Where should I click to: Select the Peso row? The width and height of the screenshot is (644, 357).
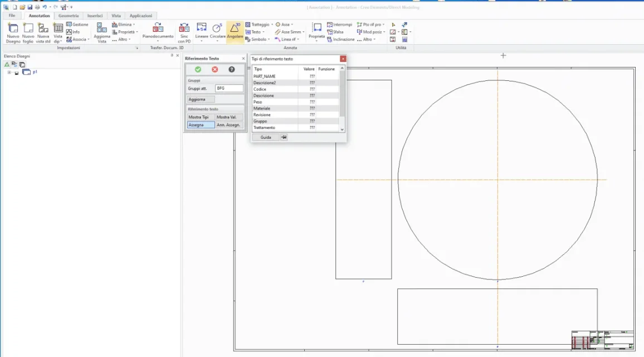[296, 102]
